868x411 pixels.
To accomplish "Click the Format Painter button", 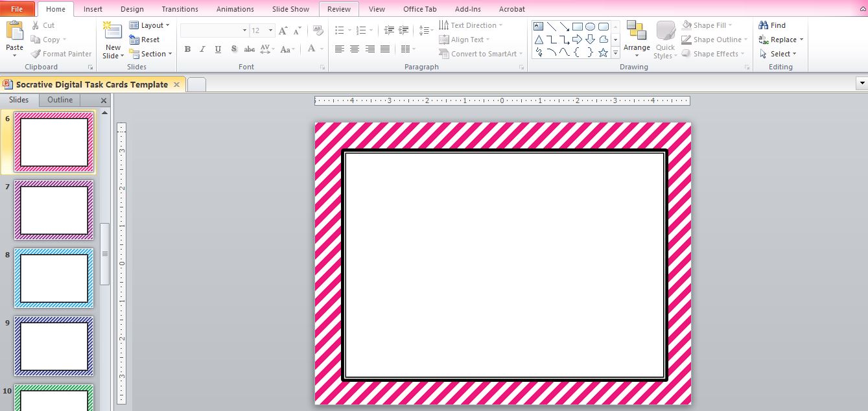I will click(x=62, y=54).
